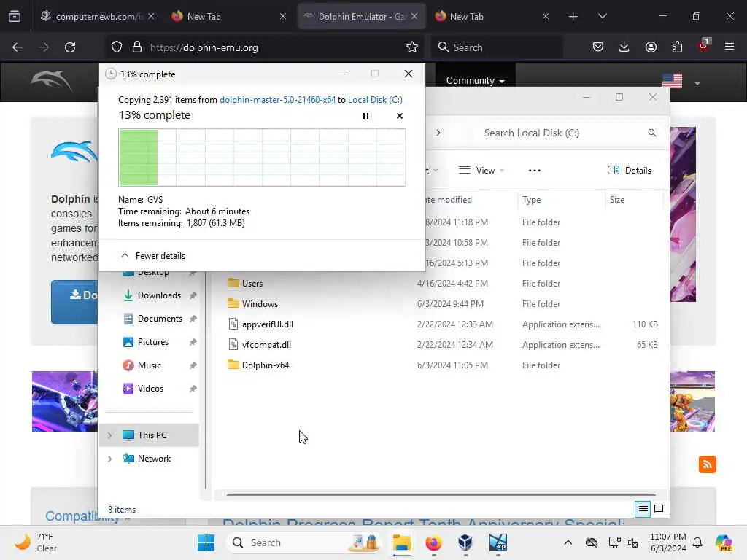Open the Windows Start menu
Image resolution: width=747 pixels, height=560 pixels.
click(x=206, y=542)
